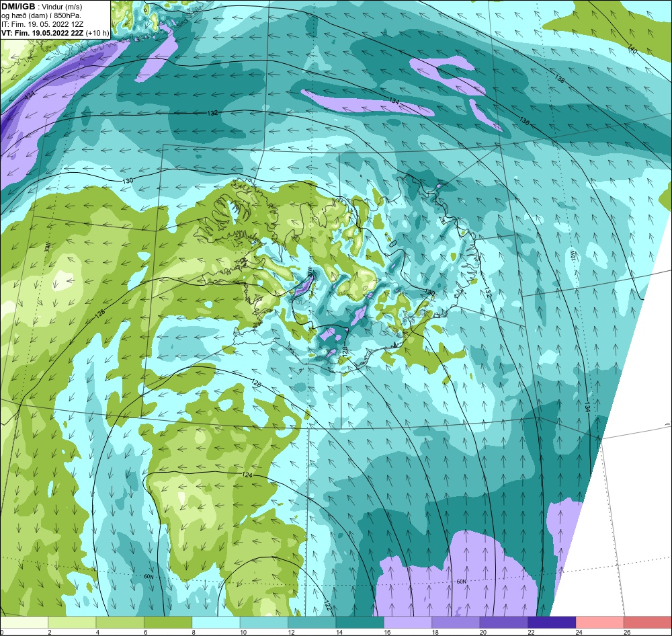This screenshot has height=636, width=672.
Task: Click the 6–8 m/s olive green legend swatch
Action: [168, 622]
